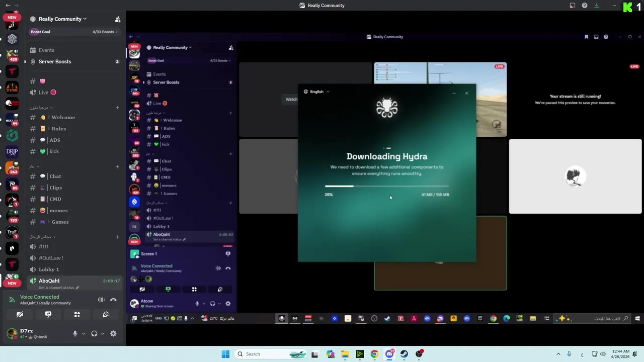This screenshot has height=362, width=644.
Task: Collapse the مرحبا مليون channel category
Action: 41,108
